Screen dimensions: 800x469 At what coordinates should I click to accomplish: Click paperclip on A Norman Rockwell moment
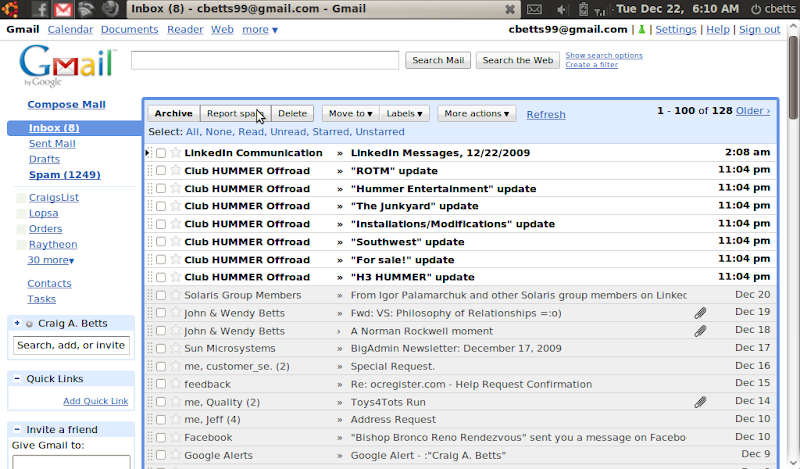click(700, 331)
